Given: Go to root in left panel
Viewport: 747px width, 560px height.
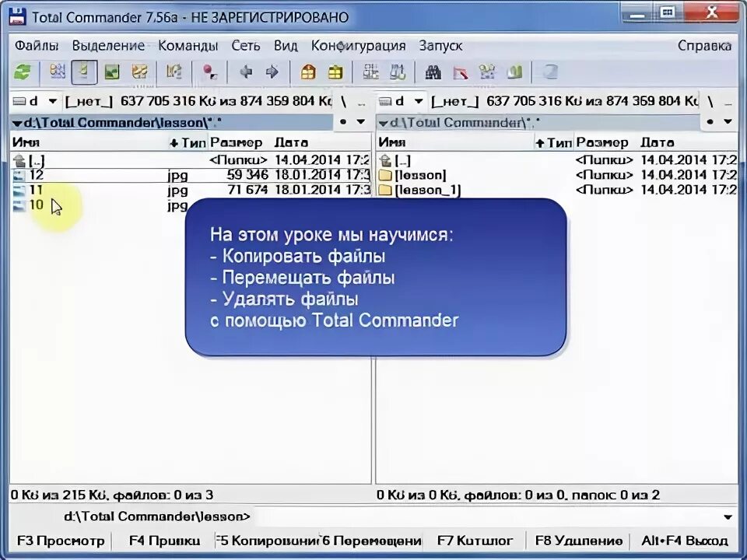Looking at the screenshot, I should [x=343, y=101].
